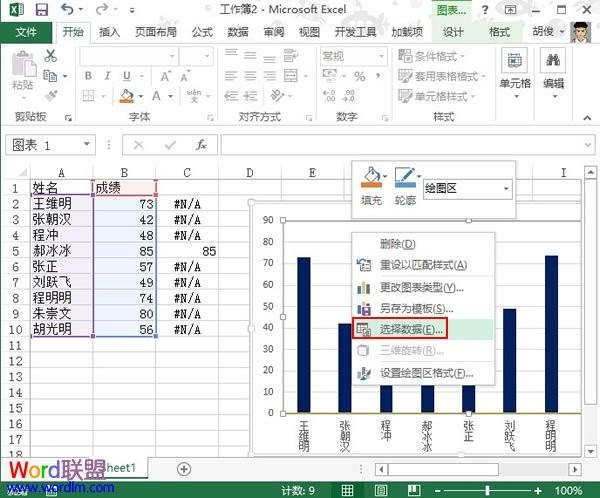
Task: Select cell B5 containing 85
Action: pos(125,252)
